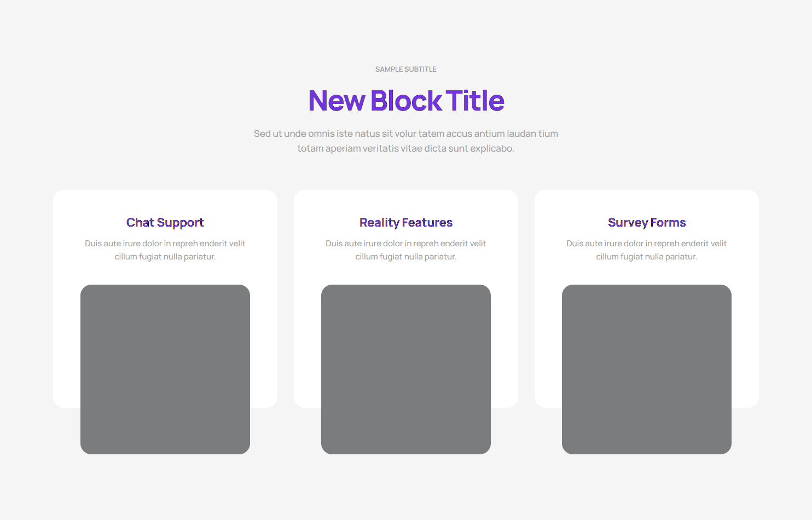Select the gray image in Chat Support card
The height and width of the screenshot is (520, 812).
(165, 369)
